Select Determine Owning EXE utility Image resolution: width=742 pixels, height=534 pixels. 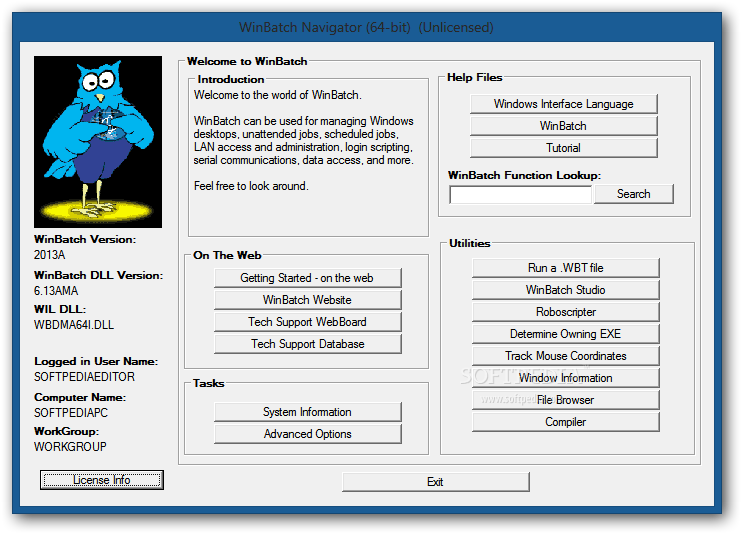coord(565,334)
